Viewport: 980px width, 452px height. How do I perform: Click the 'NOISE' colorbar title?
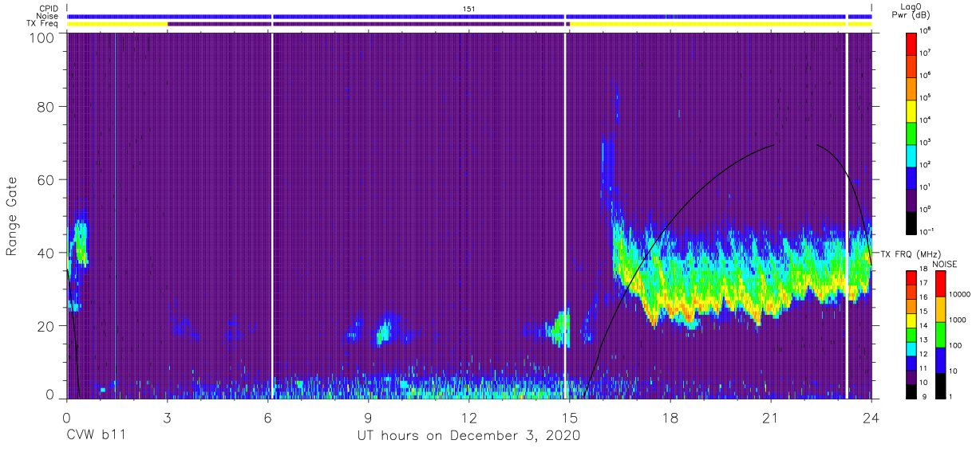(945, 264)
